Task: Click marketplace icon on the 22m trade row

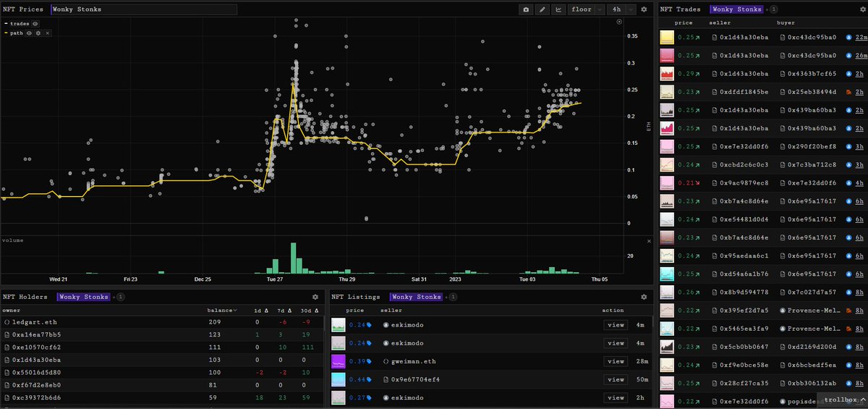Action: [849, 37]
